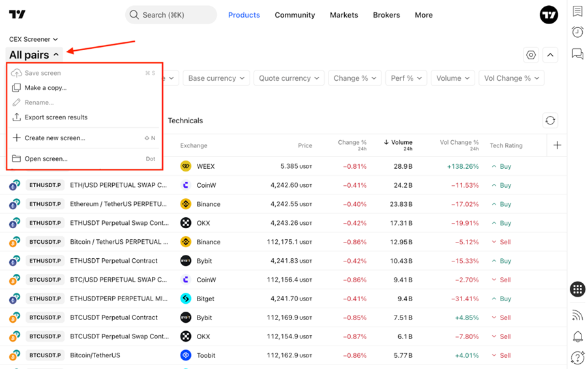The image size is (588, 369).
Task: Select Make a copy menu entry
Action: [85, 88]
